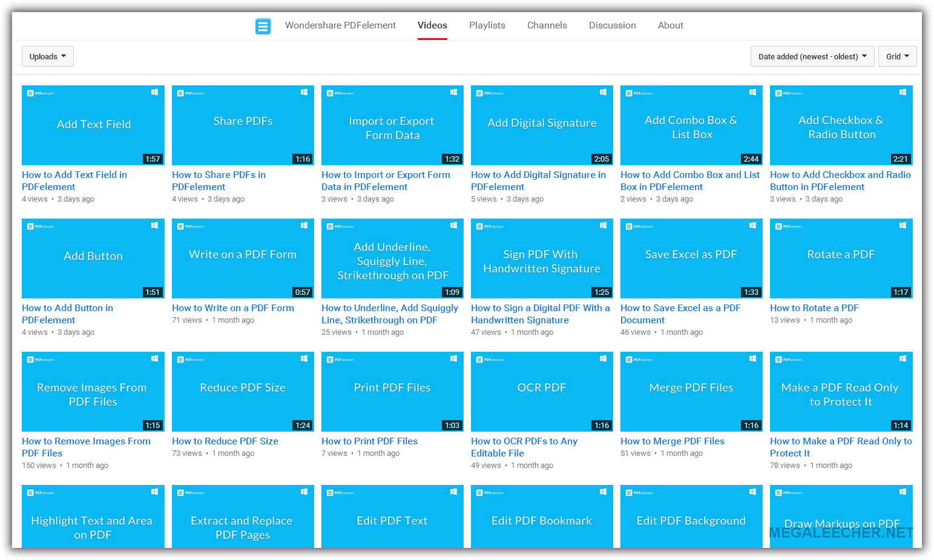The image size is (934, 560).
Task: Click the PDFelement logo on OCR PDF thumbnail
Action: pos(489,359)
